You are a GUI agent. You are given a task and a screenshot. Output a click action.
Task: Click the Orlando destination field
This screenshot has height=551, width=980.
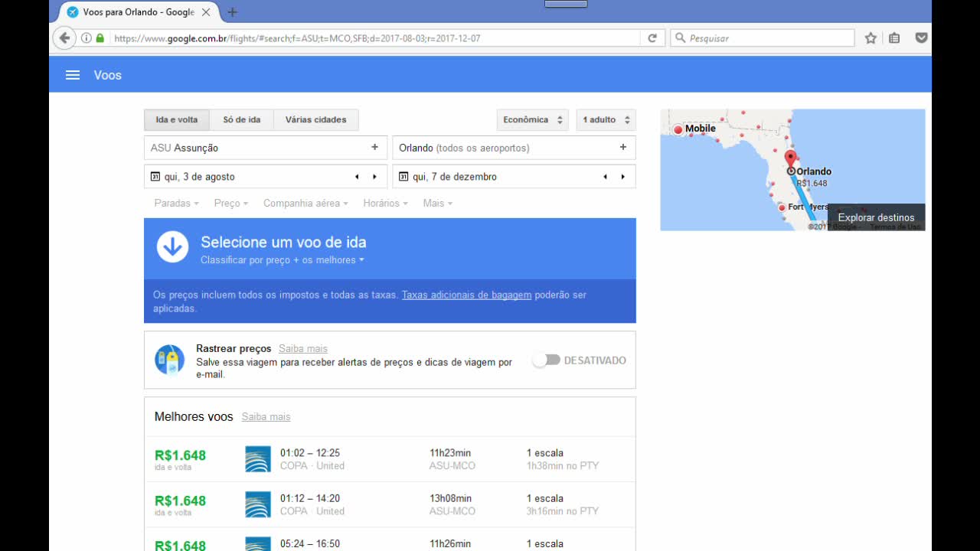pos(514,148)
